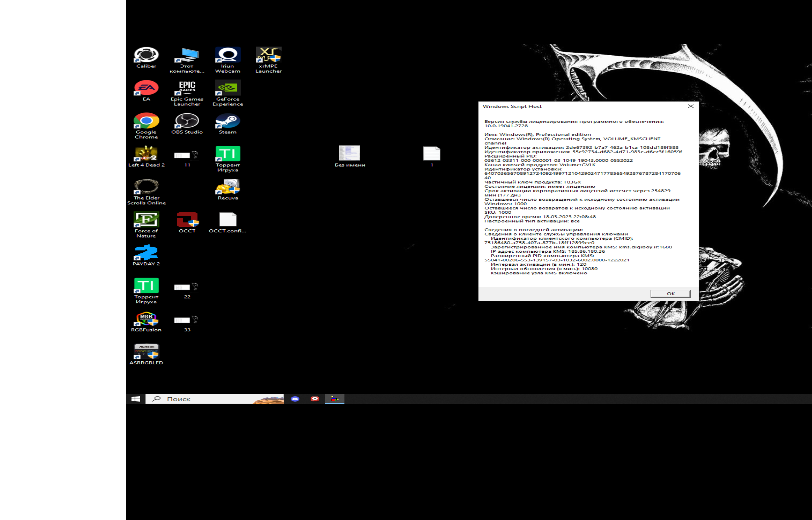812x520 pixels.
Task: Click 'Кэширование узла KMS включено'
Action: tap(539, 273)
